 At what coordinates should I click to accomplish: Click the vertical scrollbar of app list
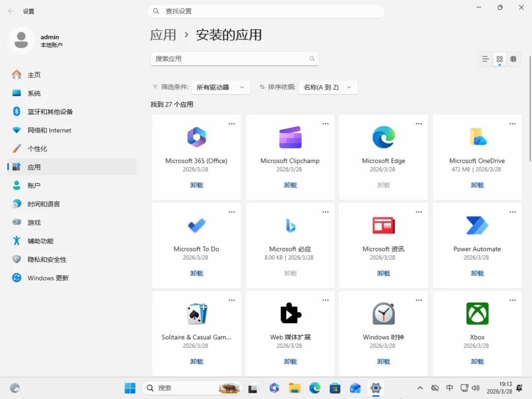(x=530, y=108)
